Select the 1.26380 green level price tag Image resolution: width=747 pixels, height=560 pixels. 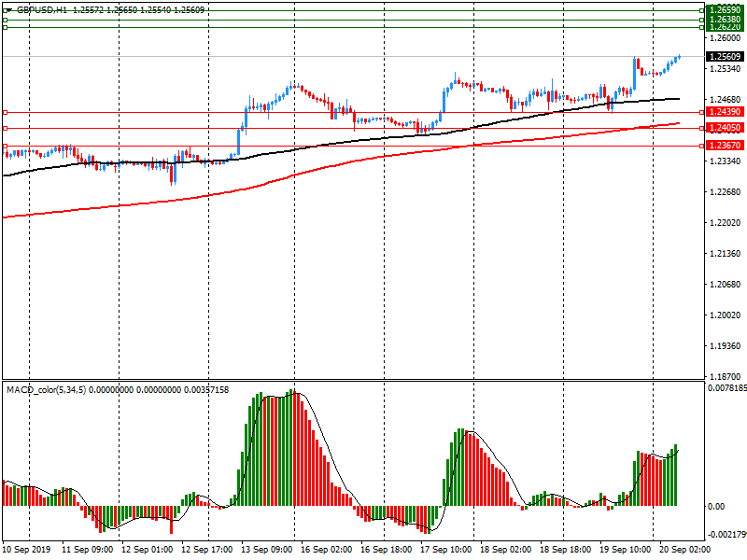pyautogui.click(x=725, y=20)
